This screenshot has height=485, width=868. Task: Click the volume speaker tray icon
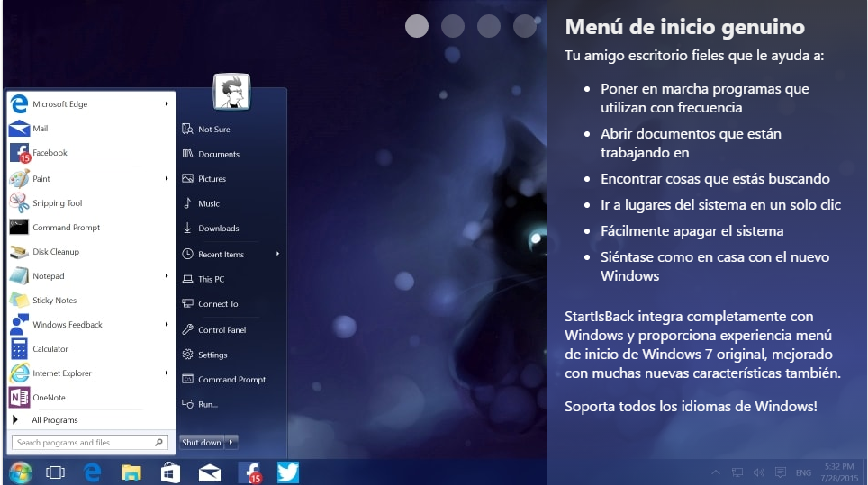tap(759, 472)
